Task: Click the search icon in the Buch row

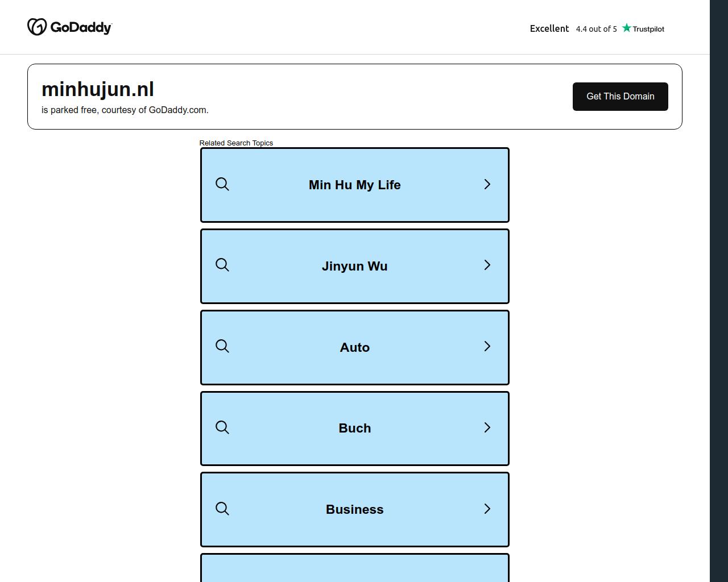Action: coord(222,427)
